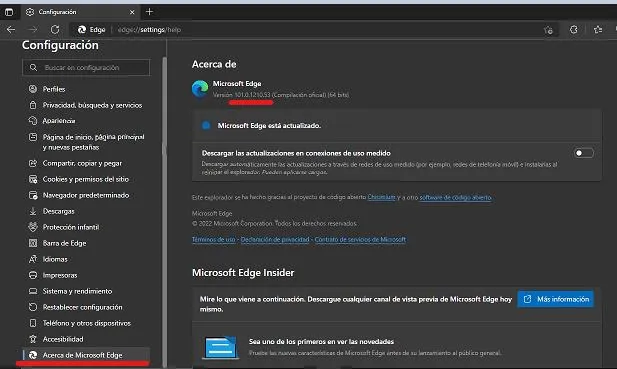Click the Compartir, copiar y pegar icon

[x=33, y=163]
